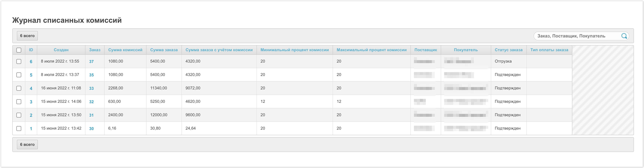The width and height of the screenshot is (644, 168).
Task: Sort by 'Создан' column header
Action: (x=61, y=50)
